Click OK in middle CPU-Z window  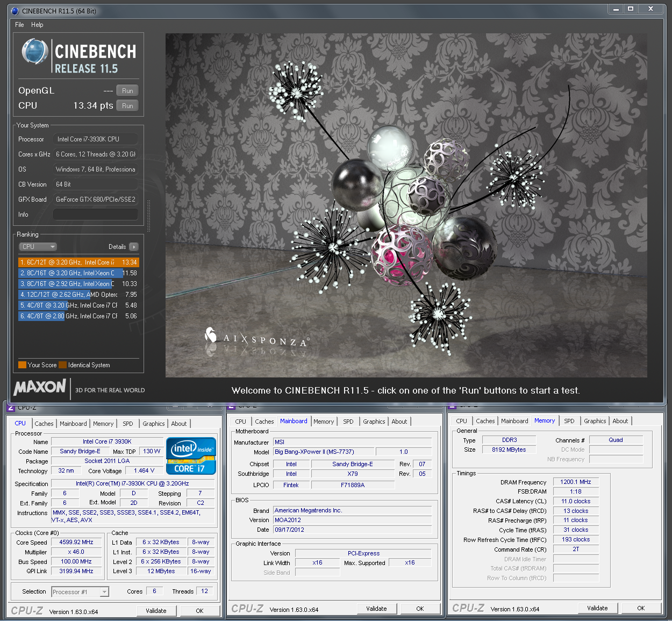tap(420, 609)
